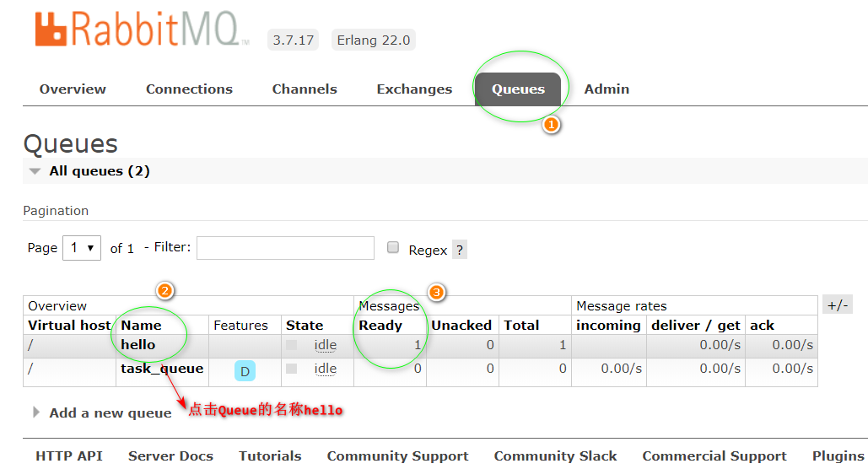Sort by the Unacked column header
This screenshot has width=868, height=469.
(x=461, y=325)
